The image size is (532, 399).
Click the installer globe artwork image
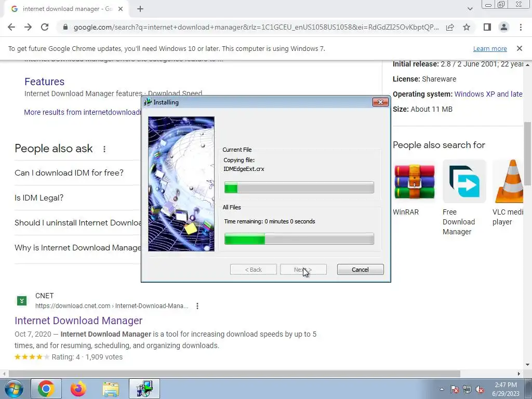click(181, 184)
